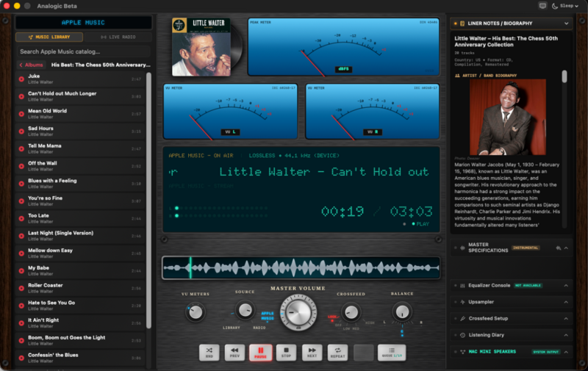Click the record icon beside My Babe
Viewport: 588px width, 371px height.
click(21, 270)
